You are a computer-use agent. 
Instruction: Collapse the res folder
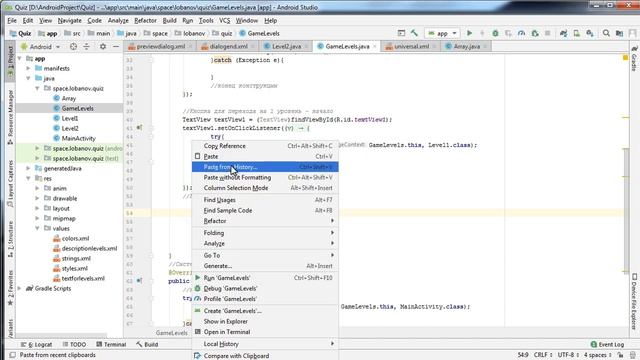(29, 178)
